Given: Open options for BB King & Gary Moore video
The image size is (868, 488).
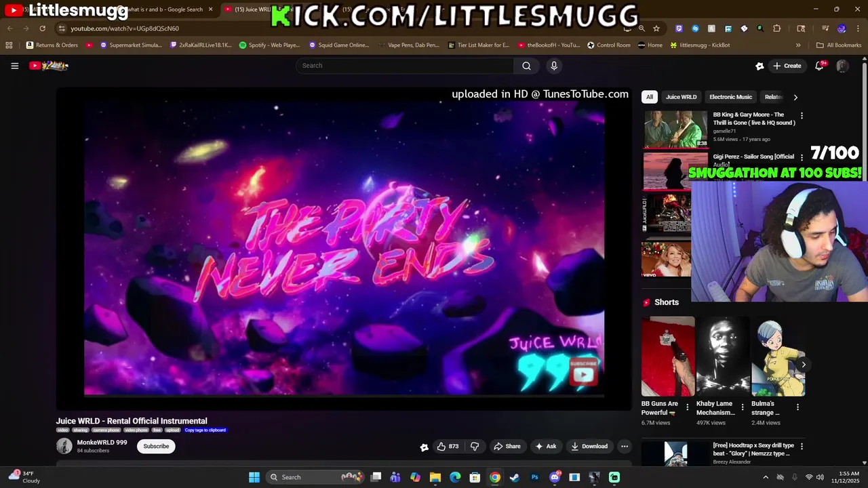Looking at the screenshot, I should coord(802,116).
